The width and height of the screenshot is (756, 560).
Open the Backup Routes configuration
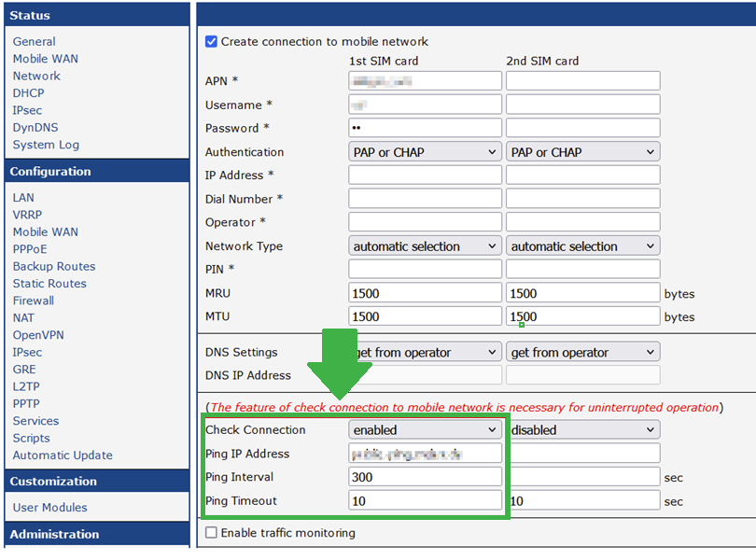click(x=53, y=266)
